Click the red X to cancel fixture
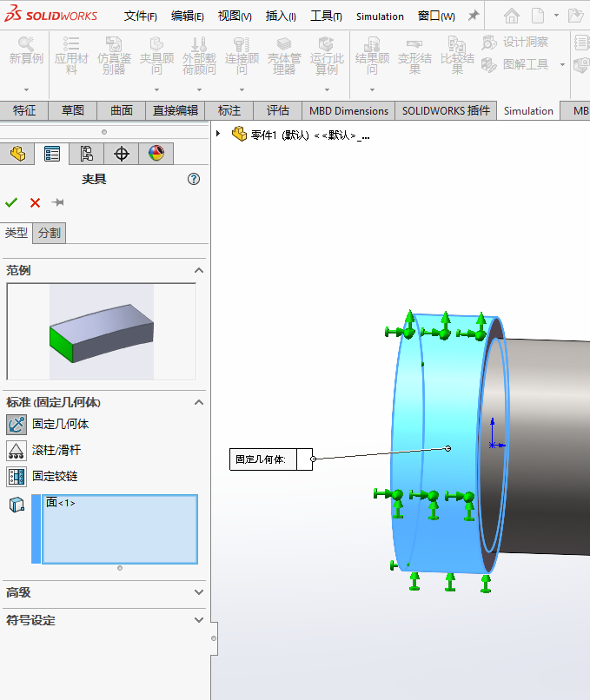This screenshot has width=590, height=700. click(x=35, y=202)
